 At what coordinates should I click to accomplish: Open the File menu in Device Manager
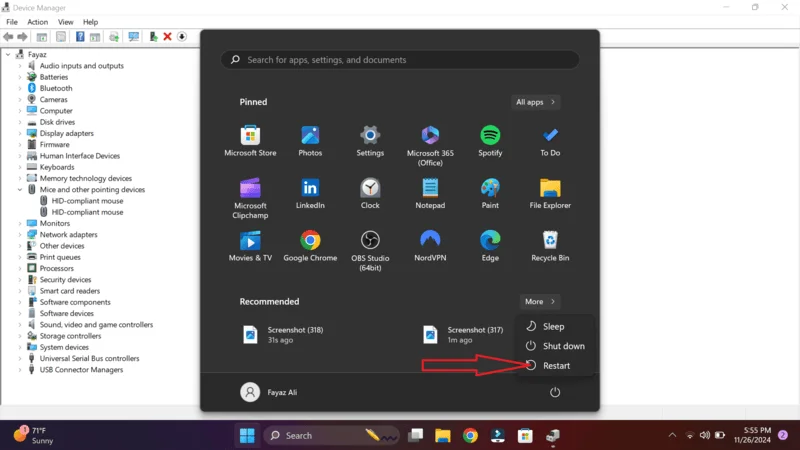[x=12, y=22]
